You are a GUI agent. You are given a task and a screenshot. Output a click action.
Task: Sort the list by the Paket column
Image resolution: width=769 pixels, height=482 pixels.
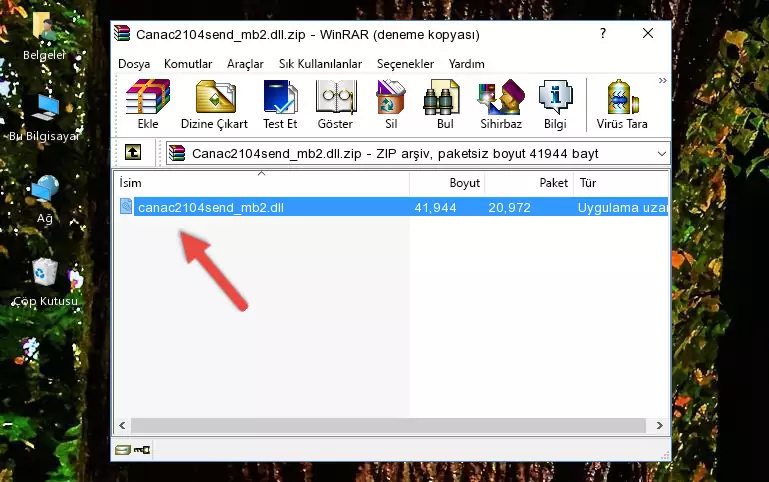pos(529,183)
